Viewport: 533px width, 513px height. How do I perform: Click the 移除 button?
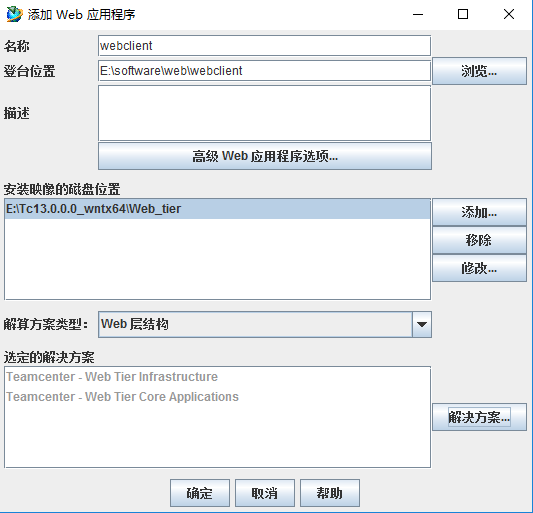point(479,240)
